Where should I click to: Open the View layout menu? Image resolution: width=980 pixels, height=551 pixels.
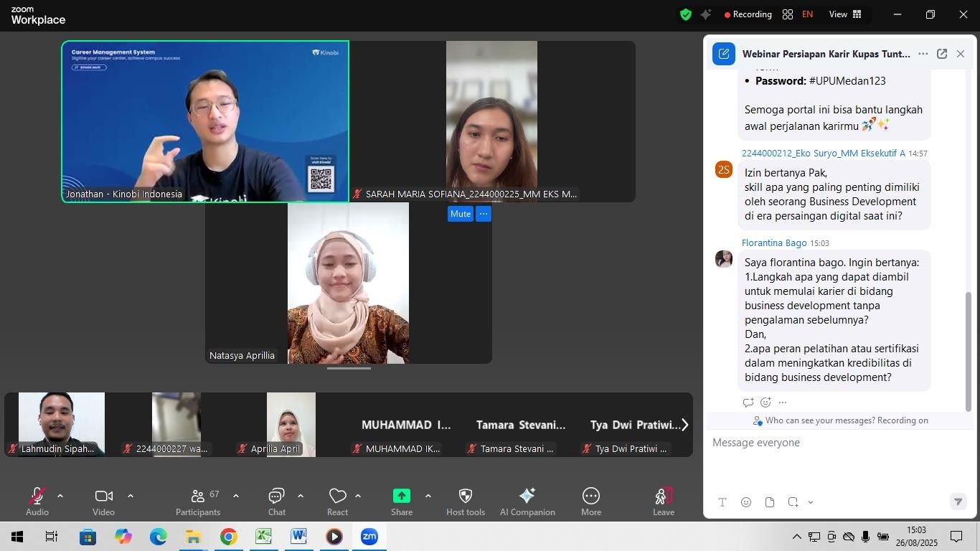point(845,14)
